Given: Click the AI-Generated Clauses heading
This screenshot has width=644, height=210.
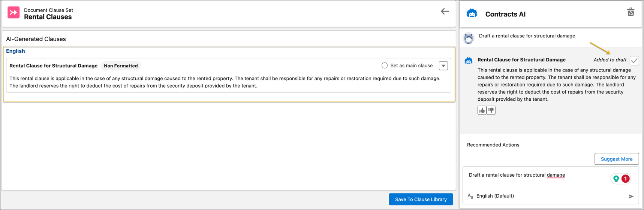Looking at the screenshot, I should [x=36, y=39].
